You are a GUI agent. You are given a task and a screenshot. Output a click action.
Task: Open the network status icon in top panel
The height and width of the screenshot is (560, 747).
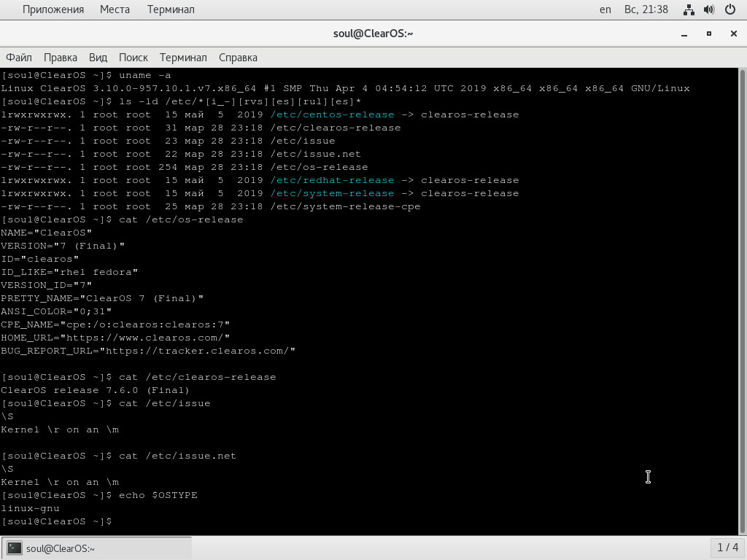[x=689, y=9]
